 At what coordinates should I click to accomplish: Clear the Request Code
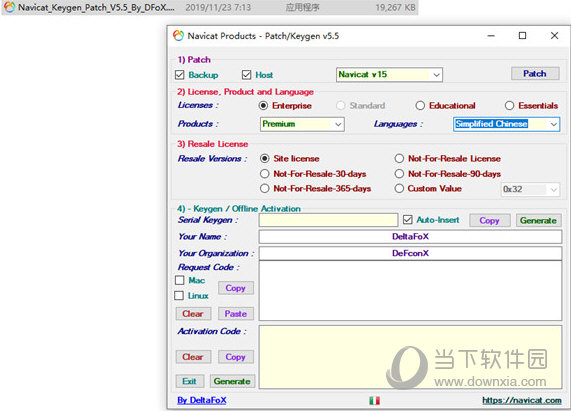pyautogui.click(x=193, y=314)
